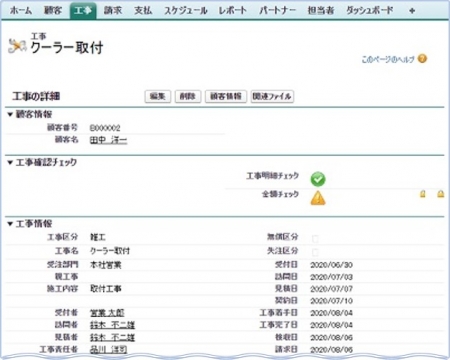Click the left padlock icon

(x=423, y=194)
